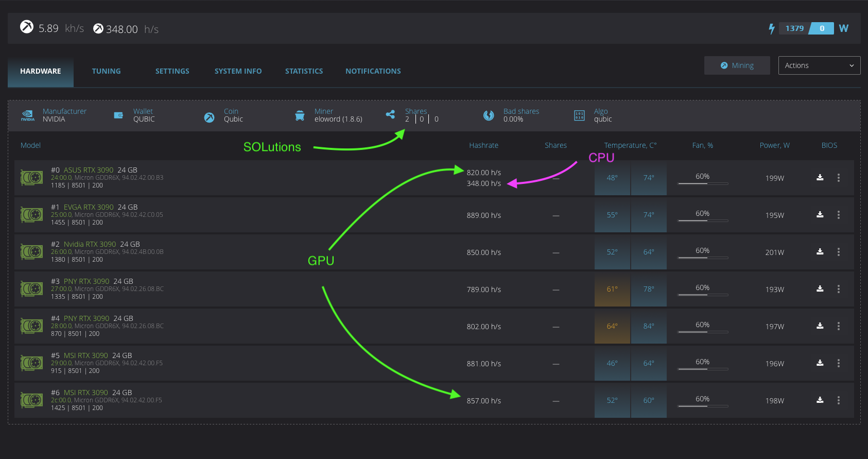Download BIOS for Nvidia RTX 3090 #2
The image size is (868, 459).
pos(820,252)
